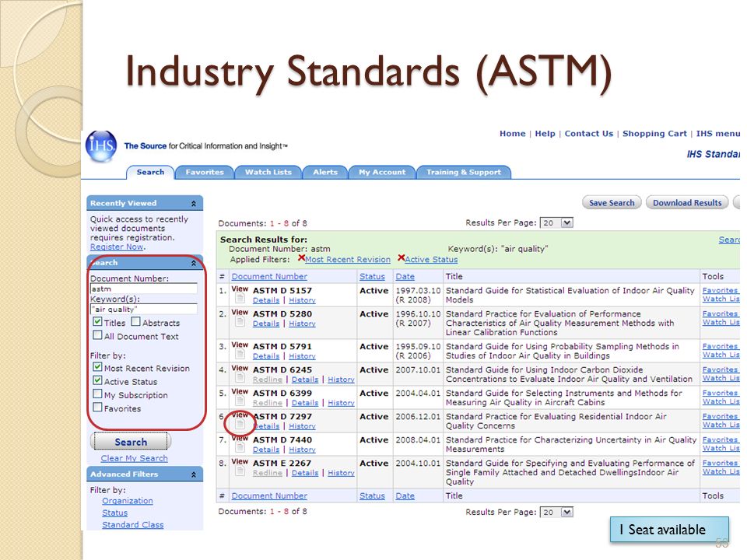
Task: Open Details for ASTM D 7440
Action: tap(266, 450)
